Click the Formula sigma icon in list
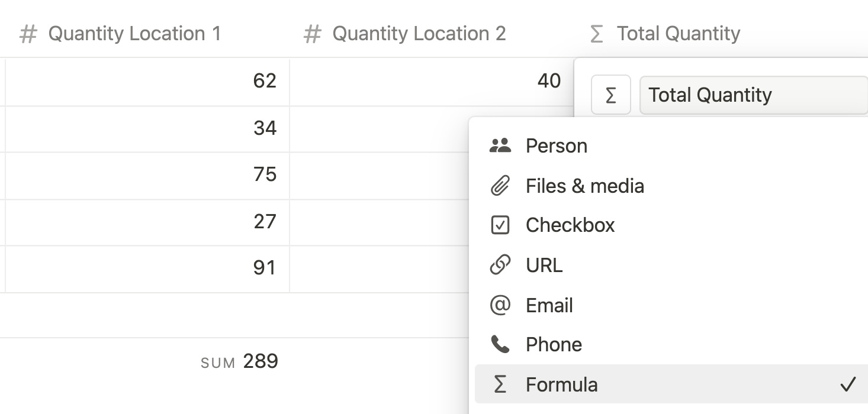This screenshot has height=414, width=868. pos(500,384)
